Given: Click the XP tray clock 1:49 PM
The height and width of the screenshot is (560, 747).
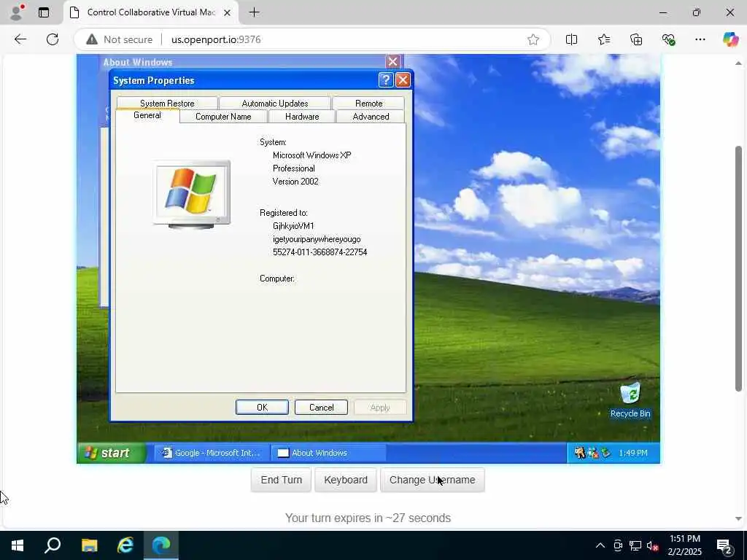Looking at the screenshot, I should point(632,453).
